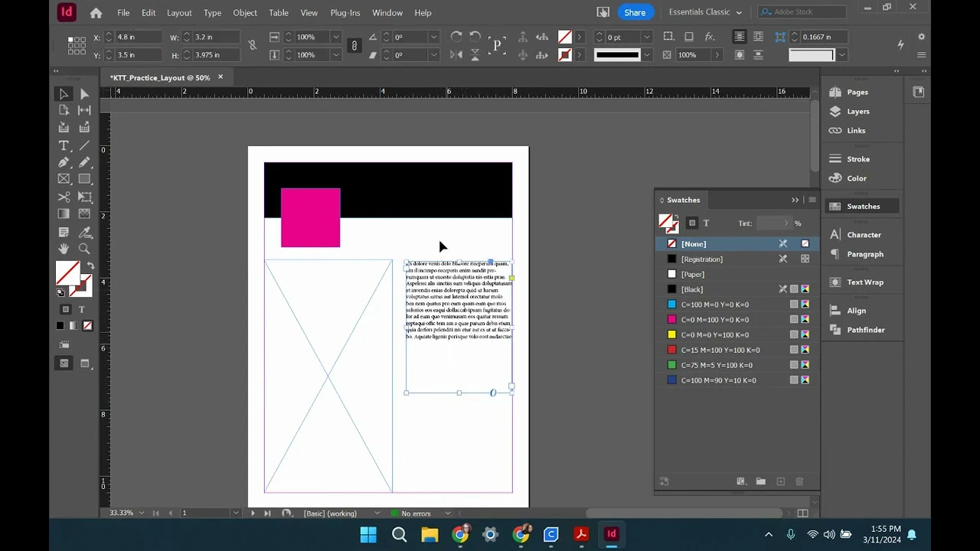Screen dimensions: 980x551
Task: Toggle constrain proportions for scaling link
Action: point(354,46)
